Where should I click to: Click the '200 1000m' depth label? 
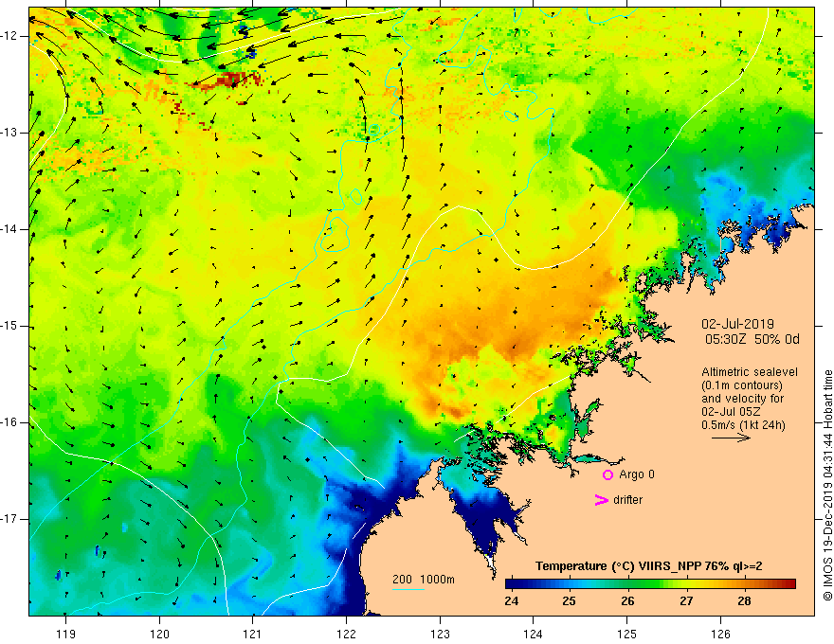(424, 580)
